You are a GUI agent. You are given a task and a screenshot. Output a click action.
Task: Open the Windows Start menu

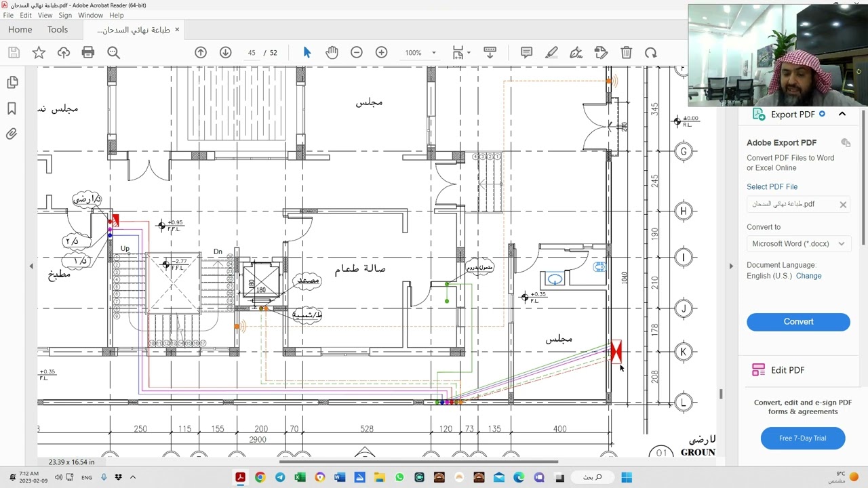[626, 477]
